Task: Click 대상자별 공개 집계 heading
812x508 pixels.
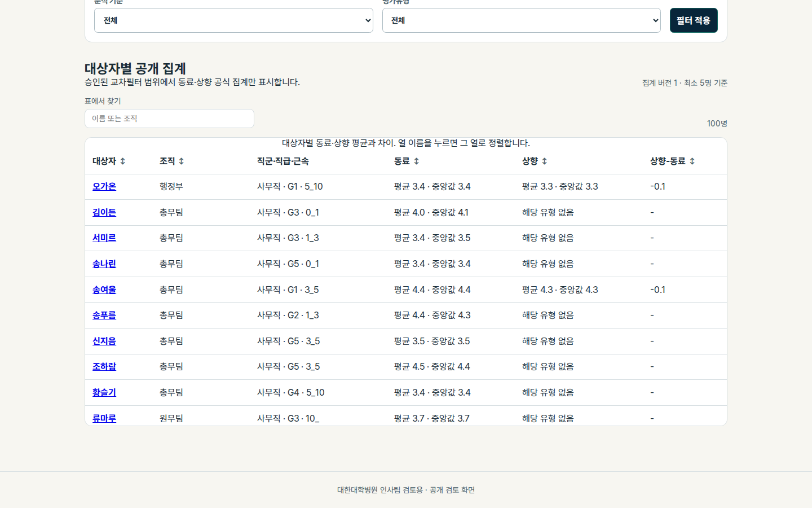Action: coord(135,69)
